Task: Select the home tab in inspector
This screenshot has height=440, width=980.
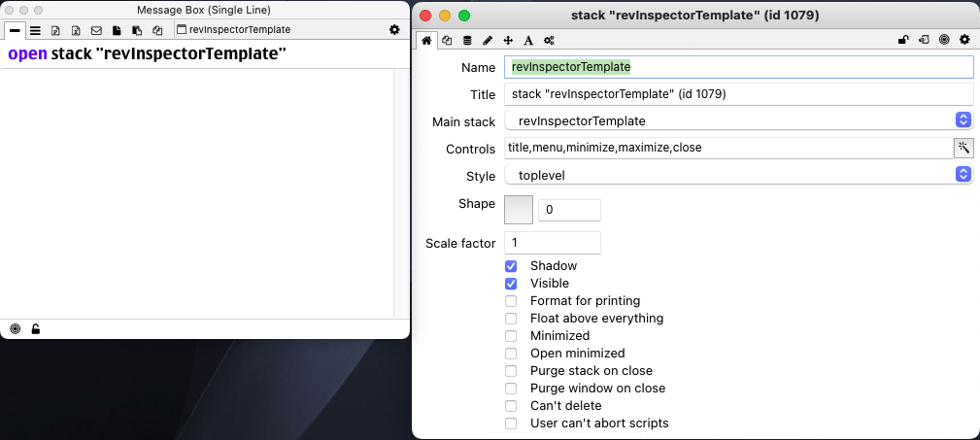Action: tap(426, 40)
